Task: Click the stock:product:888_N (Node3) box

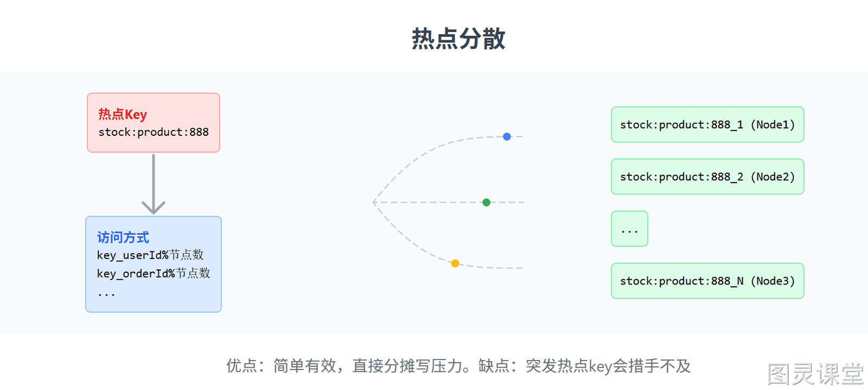Action: [707, 281]
